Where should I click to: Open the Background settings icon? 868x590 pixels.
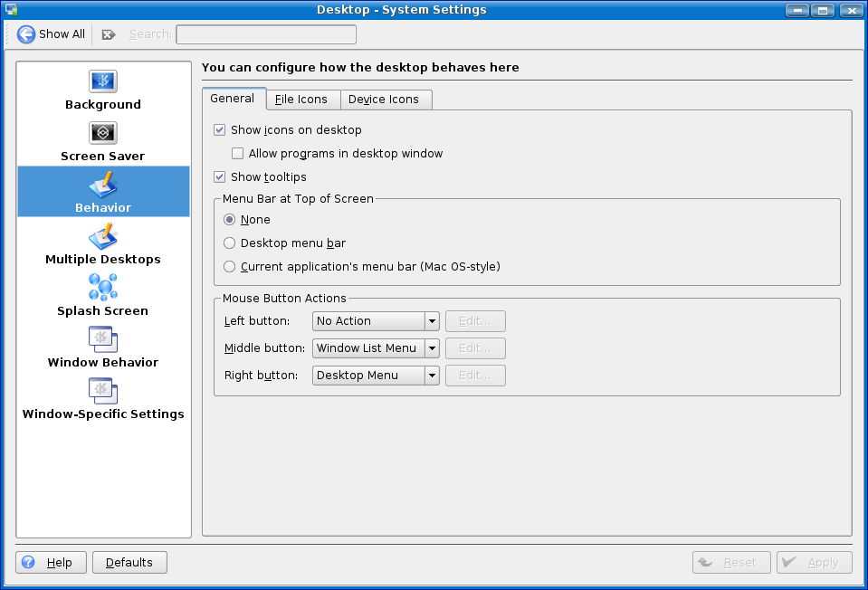click(x=102, y=81)
